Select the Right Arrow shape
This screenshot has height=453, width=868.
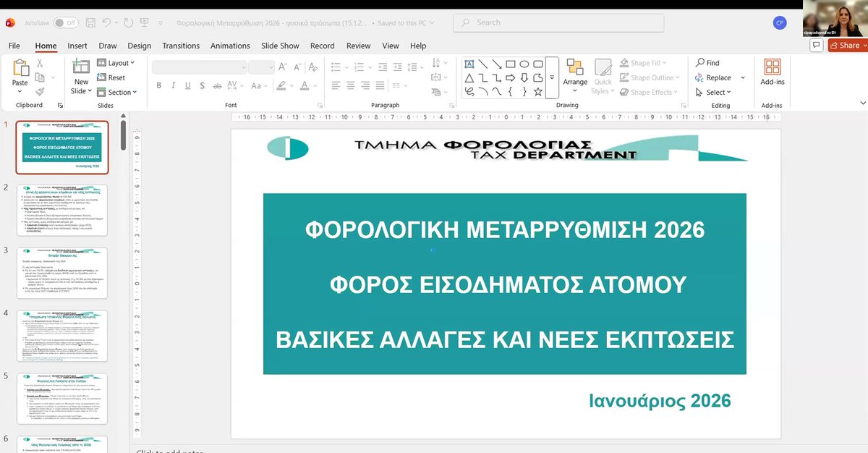511,77
